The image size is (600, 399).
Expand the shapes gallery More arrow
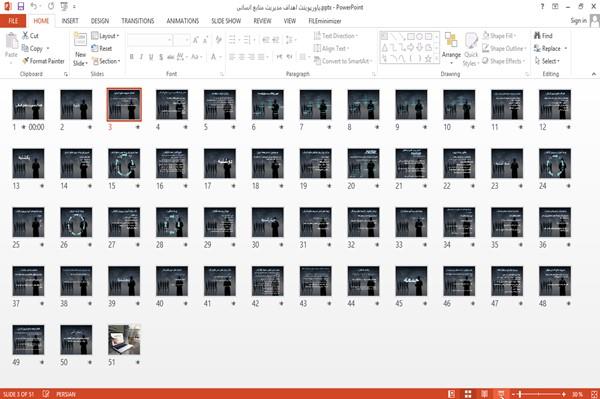[x=436, y=59]
